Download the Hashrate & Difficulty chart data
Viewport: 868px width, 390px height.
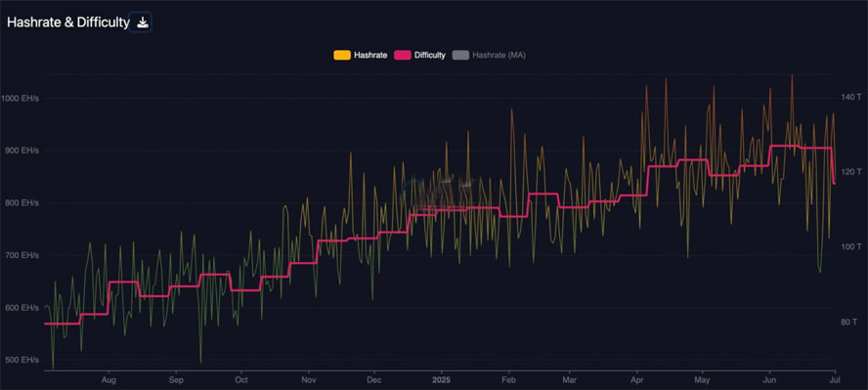143,22
